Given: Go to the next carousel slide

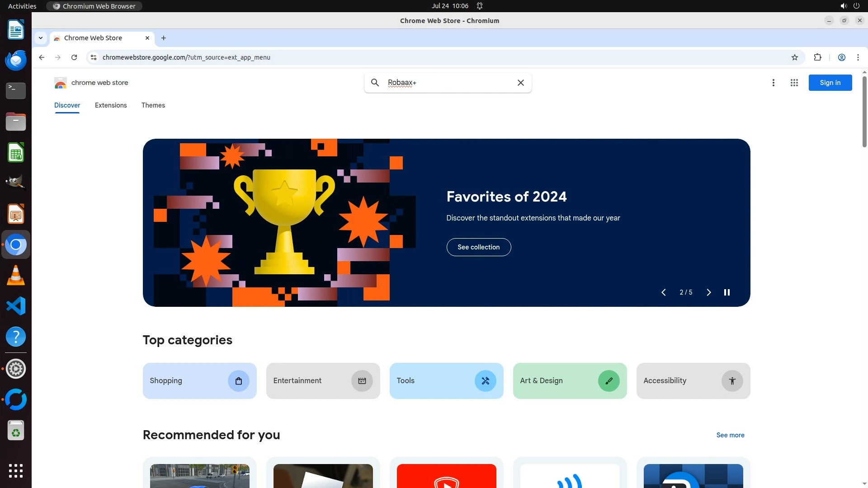Looking at the screenshot, I should point(708,292).
